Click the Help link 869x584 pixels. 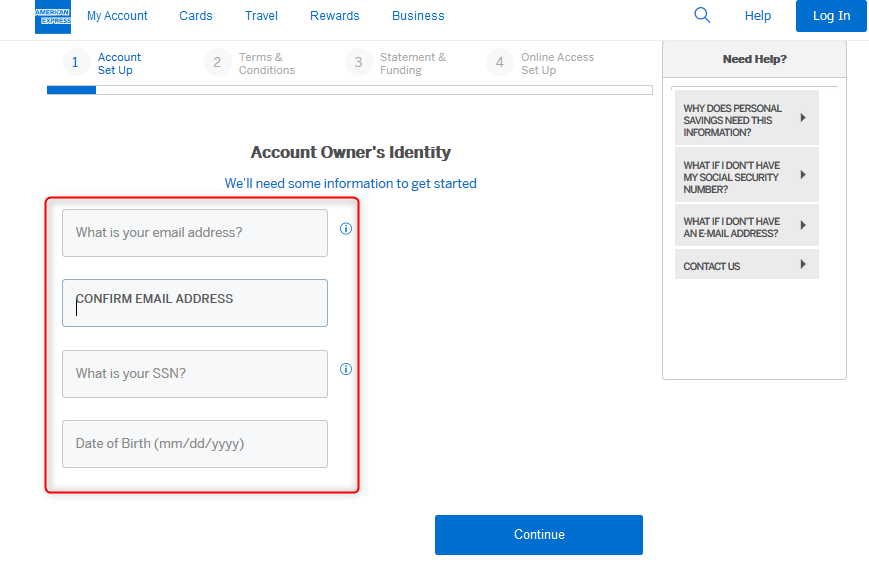coord(758,16)
